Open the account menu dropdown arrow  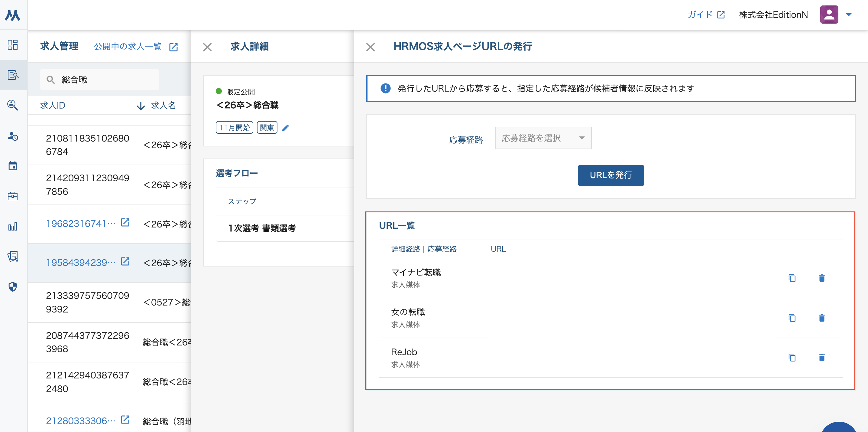pos(848,15)
